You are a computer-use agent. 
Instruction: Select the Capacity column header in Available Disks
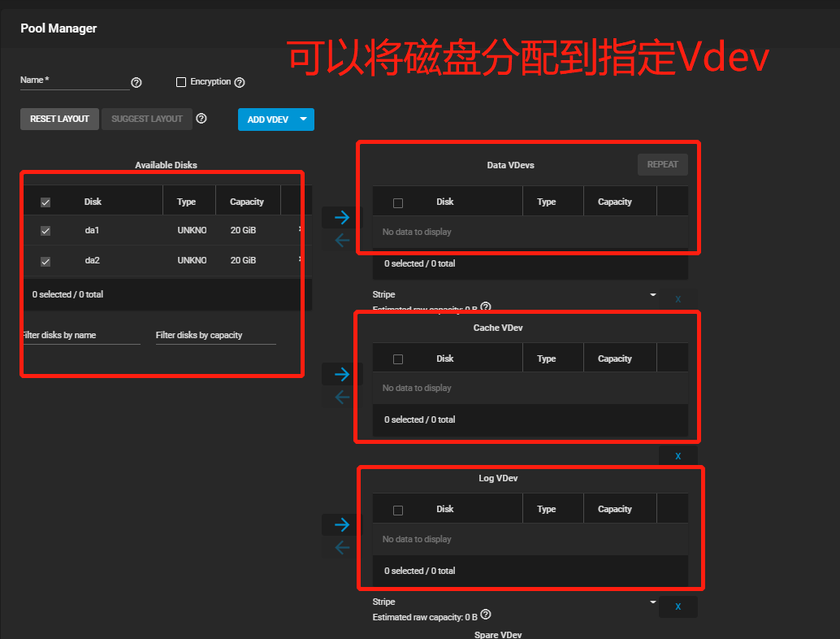click(x=248, y=201)
